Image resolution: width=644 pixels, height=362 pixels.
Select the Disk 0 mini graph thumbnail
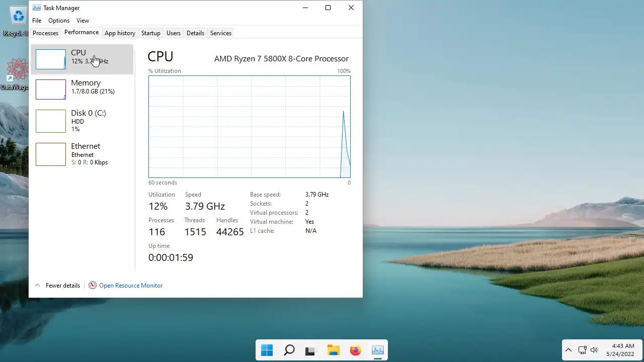51,121
